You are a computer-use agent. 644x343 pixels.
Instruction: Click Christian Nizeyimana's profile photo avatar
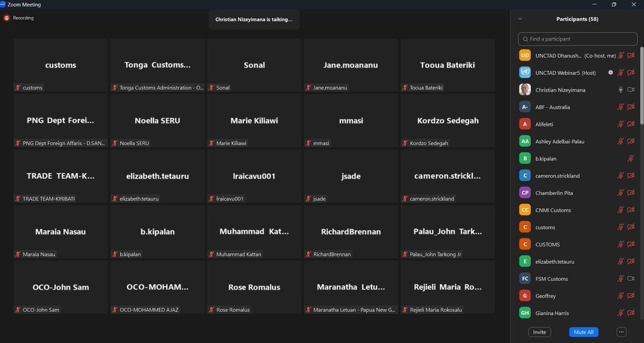[x=525, y=90]
